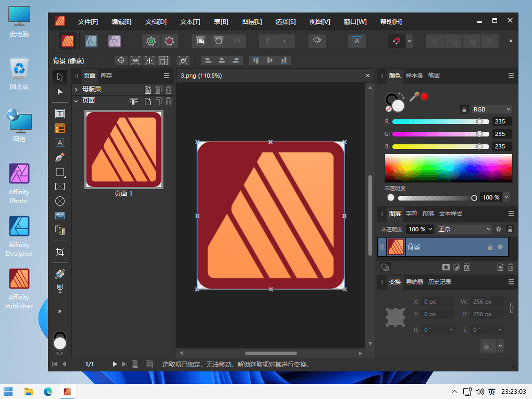Go to the last page button
This screenshot has height=399, width=532.
coord(125,364)
